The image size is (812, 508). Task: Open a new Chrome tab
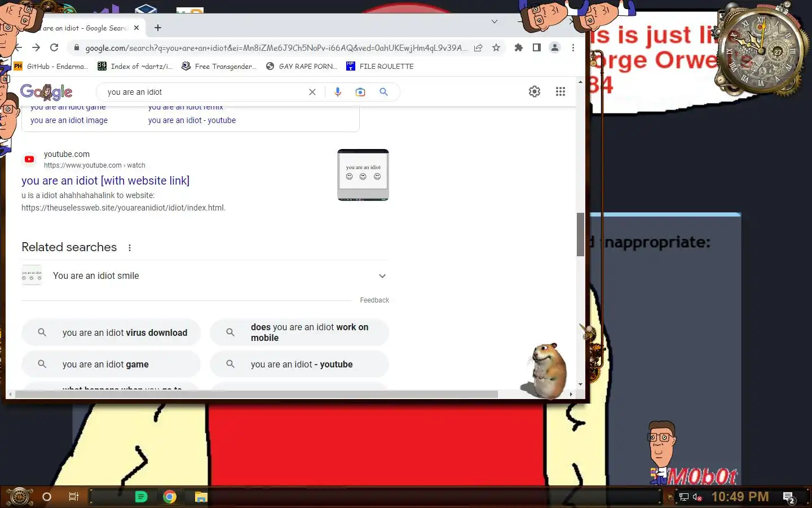tap(158, 28)
